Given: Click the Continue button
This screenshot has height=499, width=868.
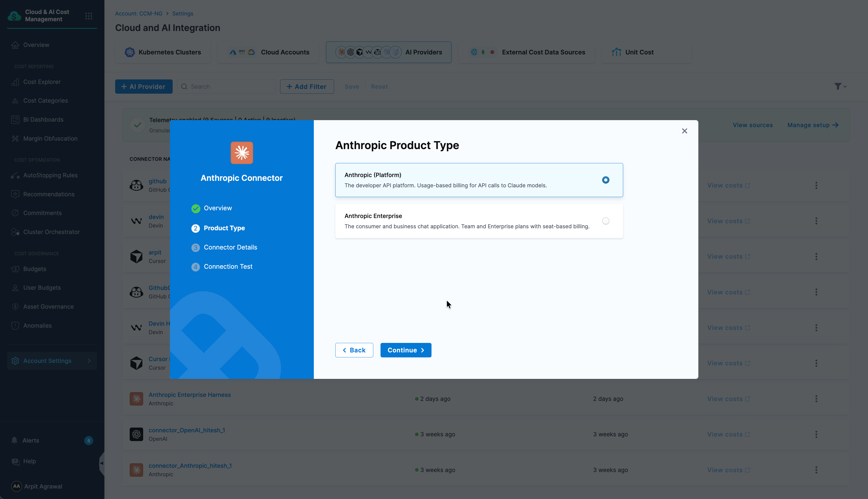Looking at the screenshot, I should coord(406,350).
